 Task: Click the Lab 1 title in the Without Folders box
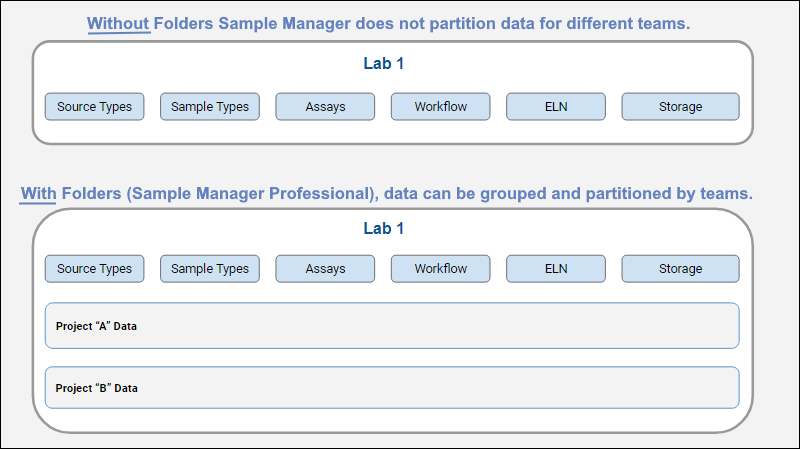383,64
